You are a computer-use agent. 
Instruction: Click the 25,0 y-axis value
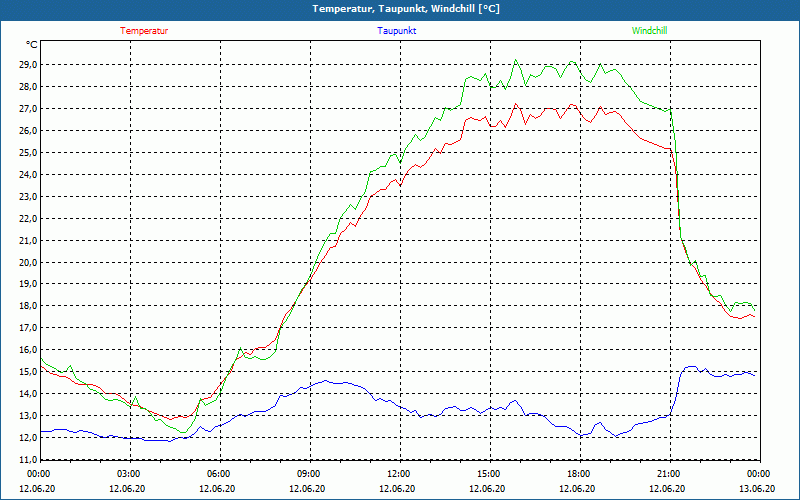click(x=29, y=153)
